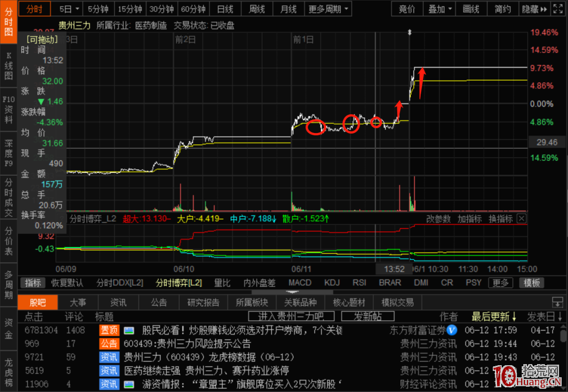Sort posts by 最后更新 column
This screenshot has width=568, height=392.
(494, 317)
